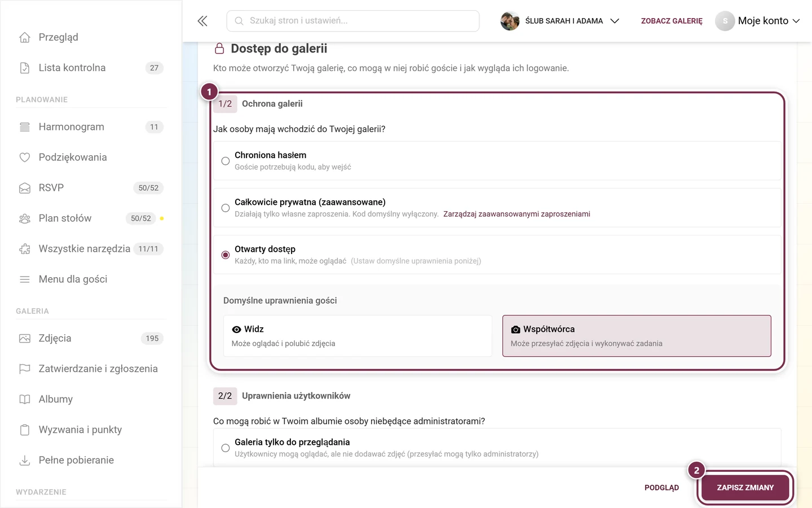812x508 pixels.
Task: Select Całkowicie prywatna (zaawansowane) radio option
Action: coord(226,208)
